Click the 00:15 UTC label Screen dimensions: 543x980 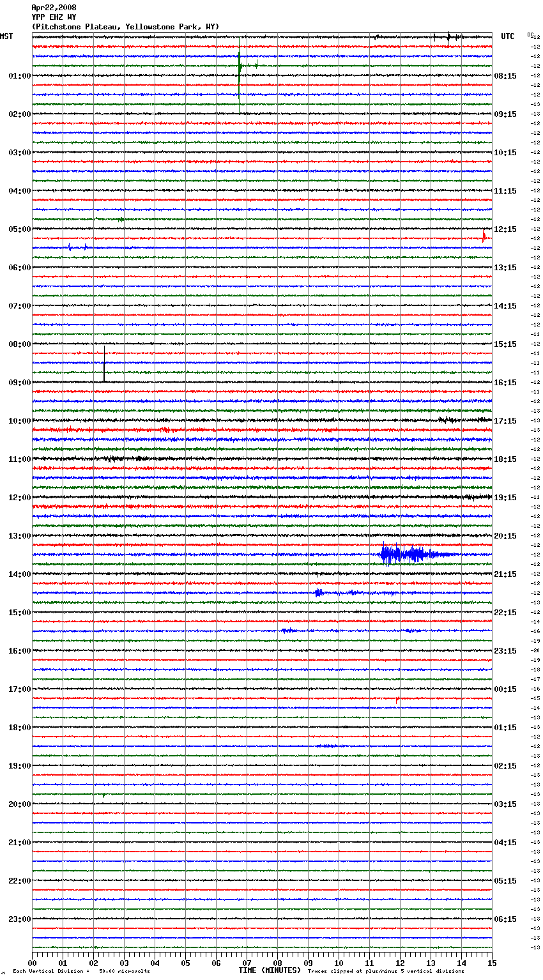(x=505, y=689)
